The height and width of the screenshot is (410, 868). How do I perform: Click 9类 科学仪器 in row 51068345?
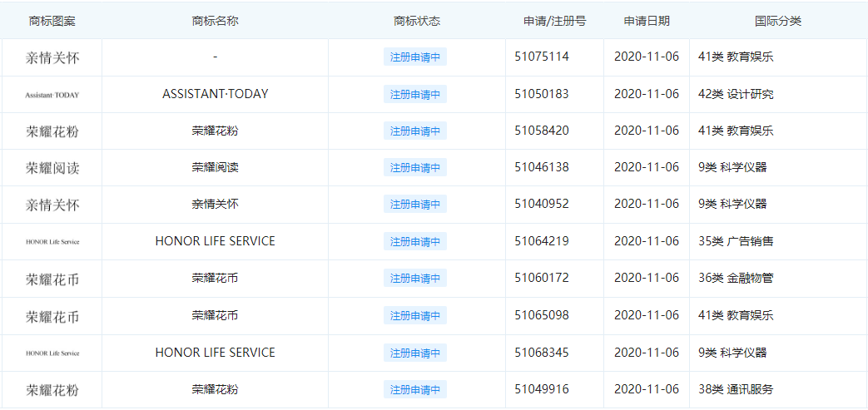click(x=732, y=353)
